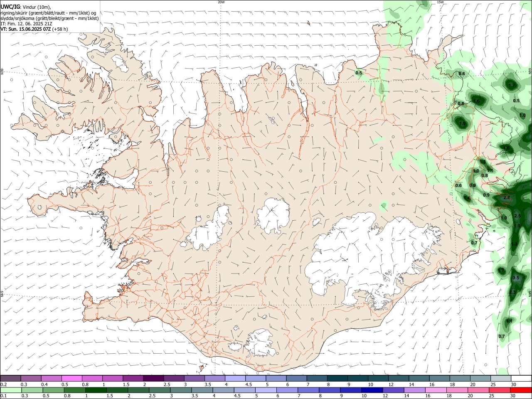Image resolution: width=532 pixels, height=399 pixels.
Task: Click the 15W longitude label
Action: click(440, 2)
